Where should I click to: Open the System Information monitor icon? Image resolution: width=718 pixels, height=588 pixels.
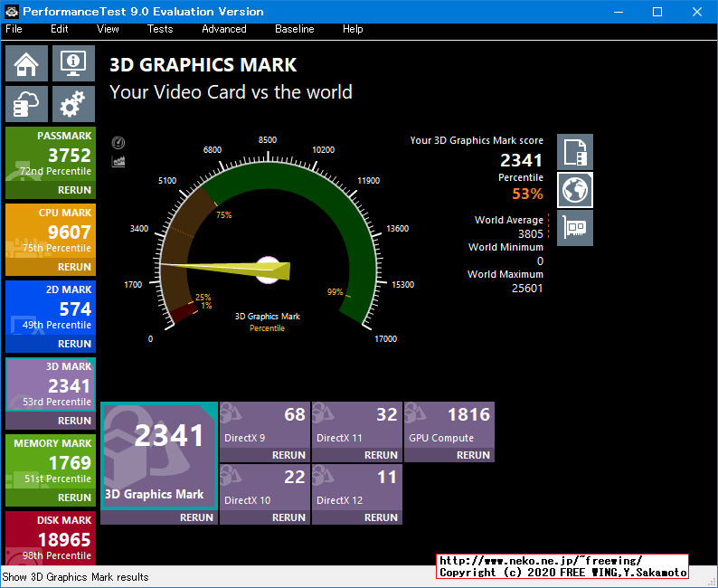(x=73, y=64)
